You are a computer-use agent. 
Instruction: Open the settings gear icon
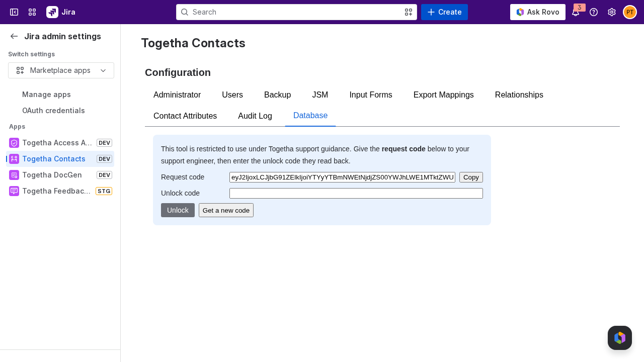click(x=612, y=12)
